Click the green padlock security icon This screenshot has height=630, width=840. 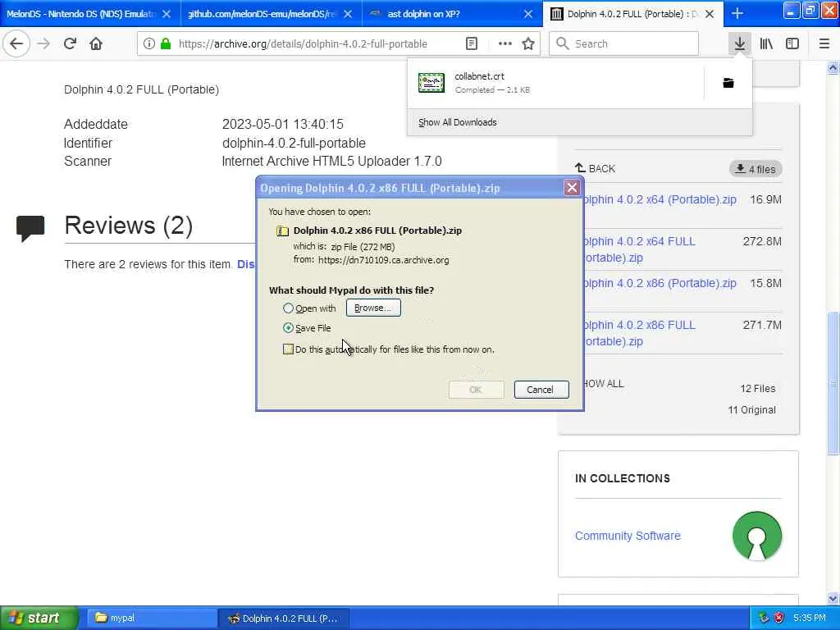coord(166,44)
